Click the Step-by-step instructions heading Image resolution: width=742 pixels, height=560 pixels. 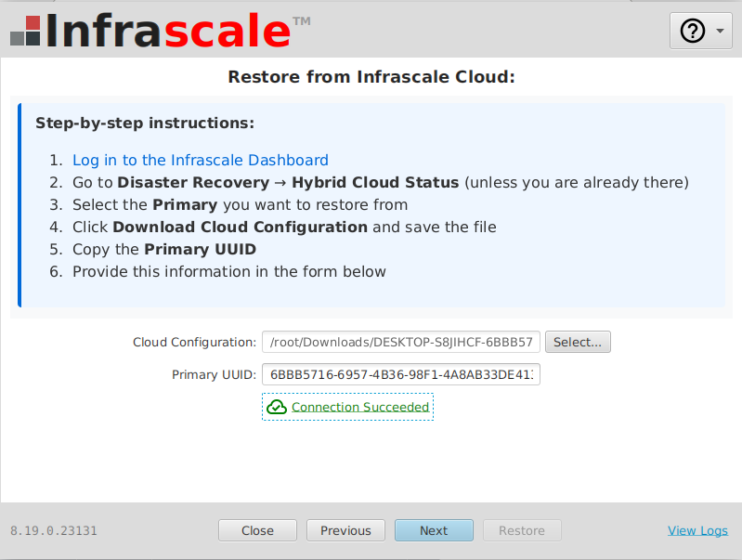tap(145, 123)
